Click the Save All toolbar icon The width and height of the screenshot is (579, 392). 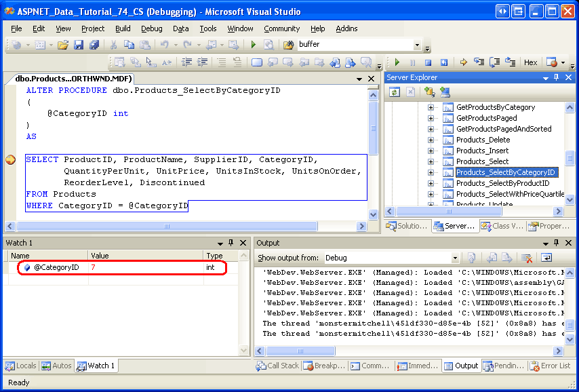(94, 45)
